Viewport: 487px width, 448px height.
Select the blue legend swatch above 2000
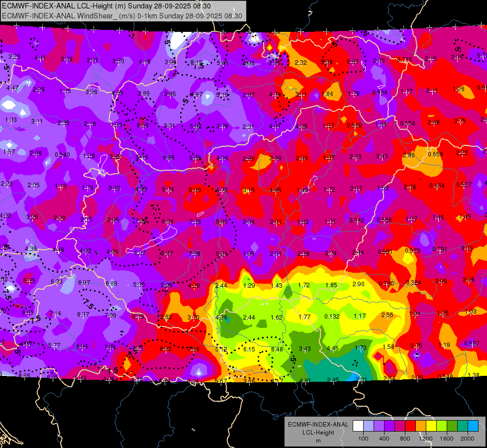473,426
